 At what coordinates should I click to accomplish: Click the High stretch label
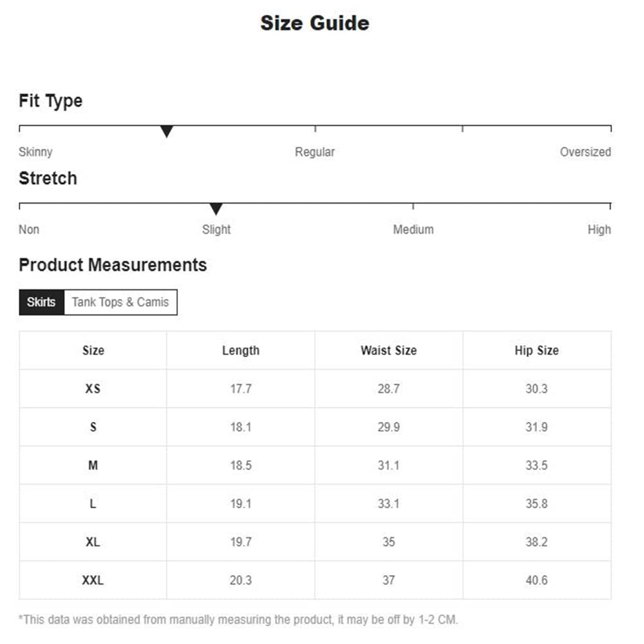(x=599, y=229)
